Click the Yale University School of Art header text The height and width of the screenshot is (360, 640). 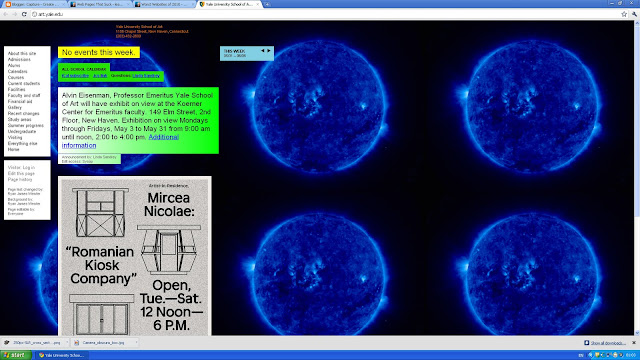coord(139,27)
